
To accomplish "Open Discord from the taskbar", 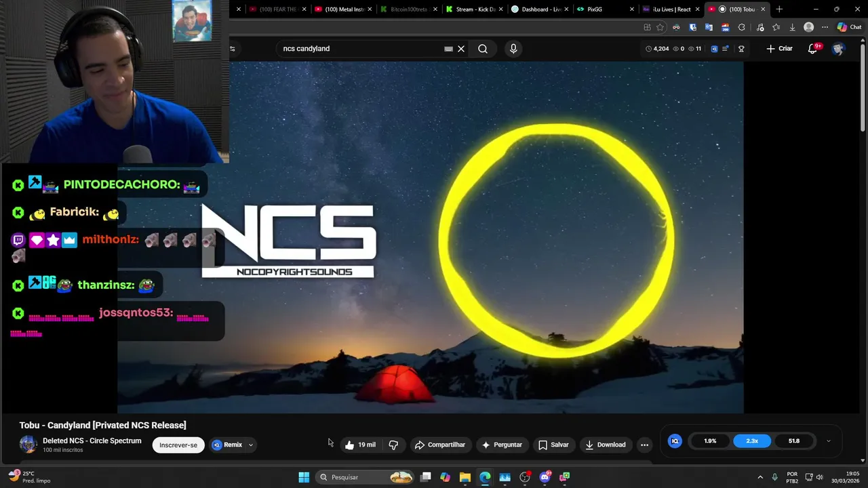I will 545,477.
